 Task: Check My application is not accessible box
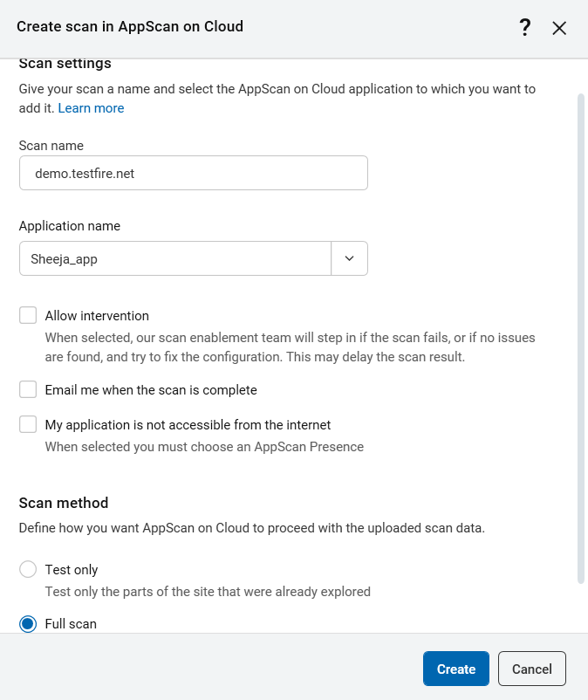pyautogui.click(x=28, y=425)
